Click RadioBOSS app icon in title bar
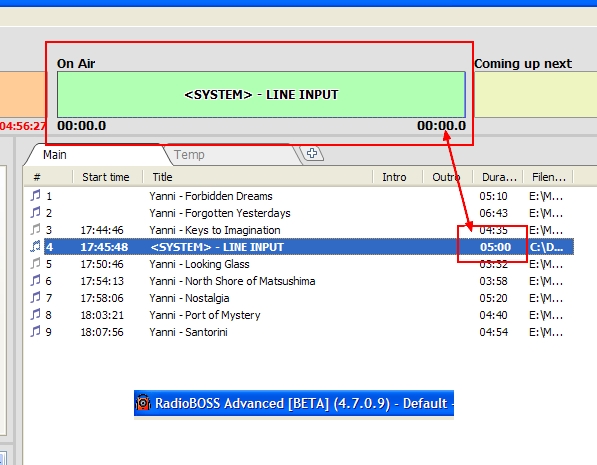Viewport: 597px width, 465px height. (x=143, y=403)
